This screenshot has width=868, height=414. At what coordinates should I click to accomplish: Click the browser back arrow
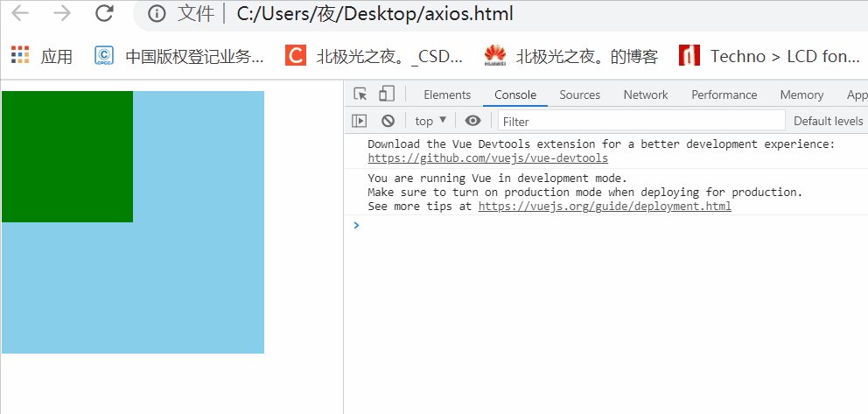pos(20,13)
